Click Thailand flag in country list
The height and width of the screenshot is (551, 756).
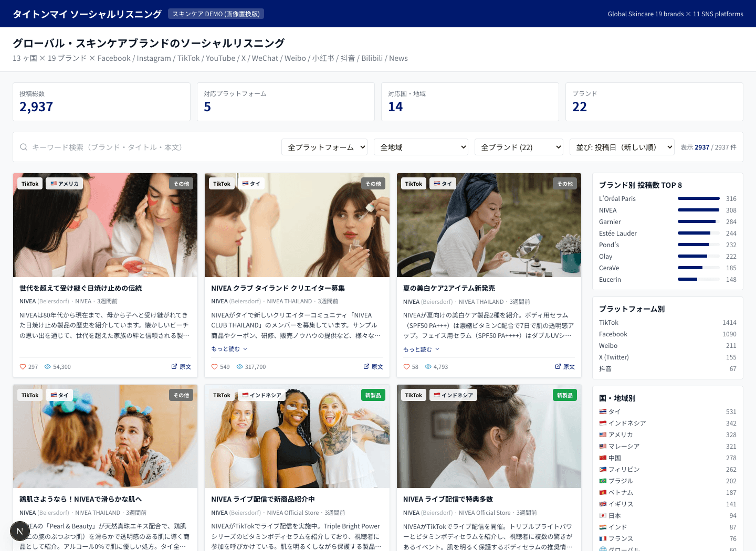click(603, 412)
